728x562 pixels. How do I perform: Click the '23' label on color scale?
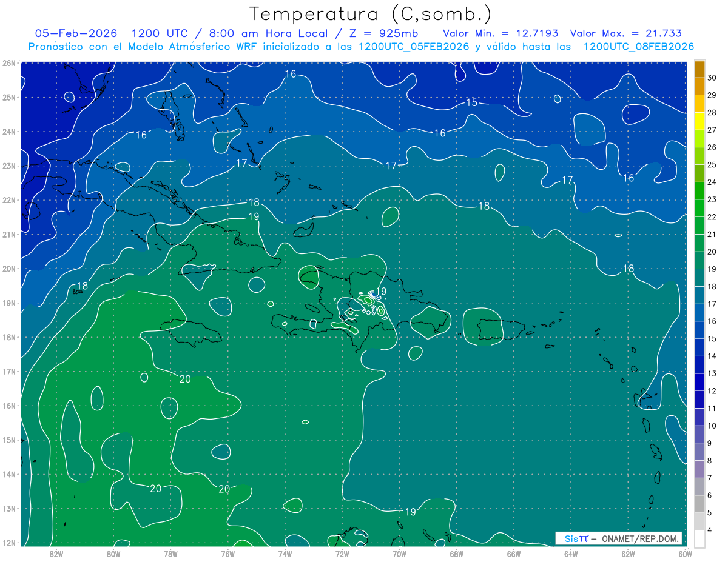[x=712, y=199]
